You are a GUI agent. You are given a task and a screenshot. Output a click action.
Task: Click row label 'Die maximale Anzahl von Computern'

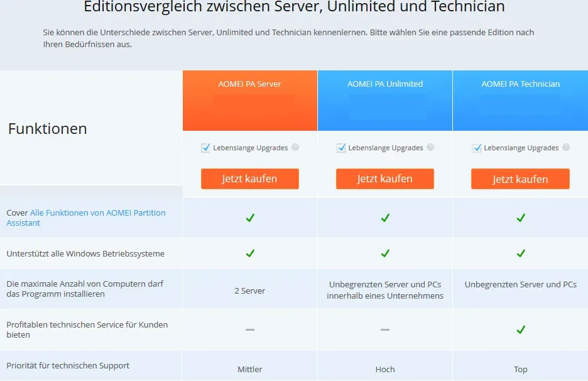point(85,289)
